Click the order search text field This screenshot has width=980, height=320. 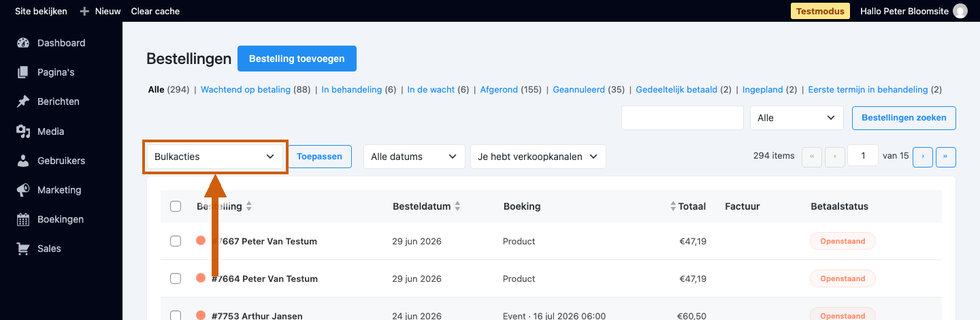pyautogui.click(x=683, y=118)
